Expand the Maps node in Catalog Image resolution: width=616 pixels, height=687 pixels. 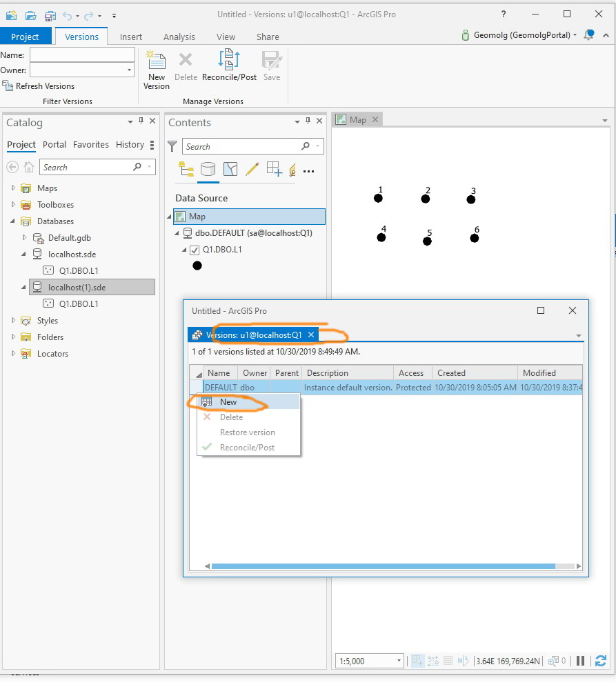[13, 188]
